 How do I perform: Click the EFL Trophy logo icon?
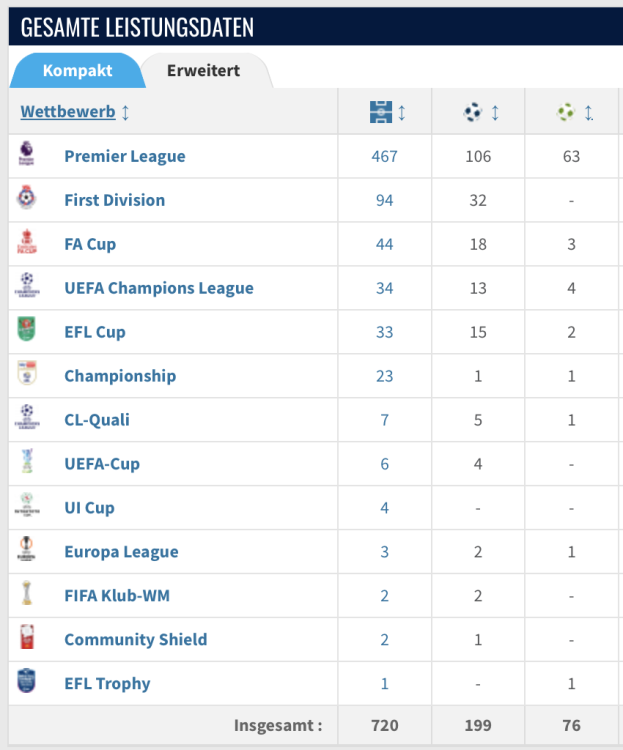[26, 683]
